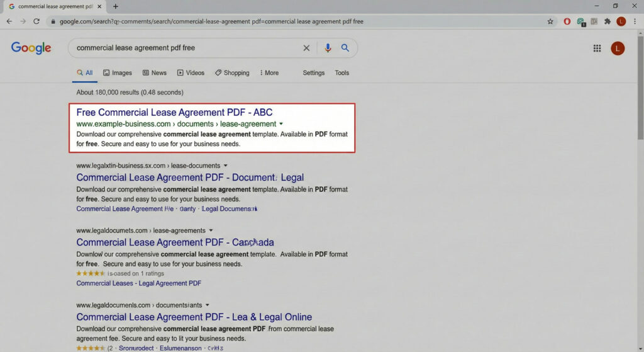The width and height of the screenshot is (644, 352).
Task: Click the voice search microphone icon
Action: (328, 48)
